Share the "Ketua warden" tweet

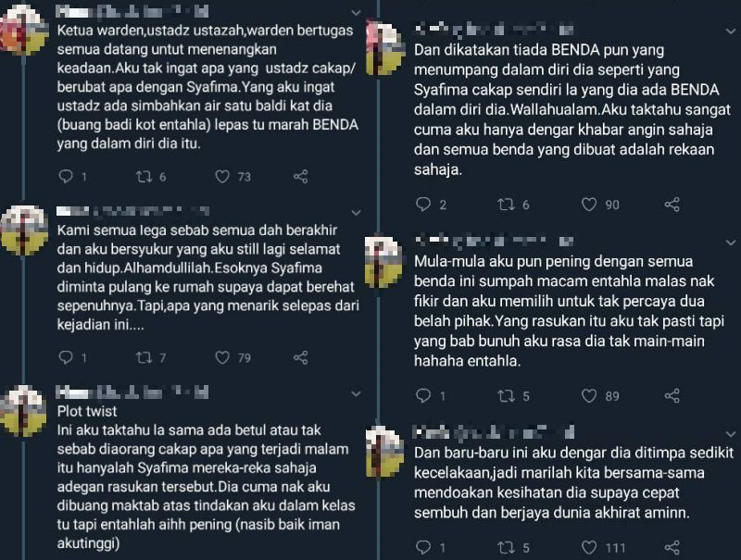[x=300, y=176]
